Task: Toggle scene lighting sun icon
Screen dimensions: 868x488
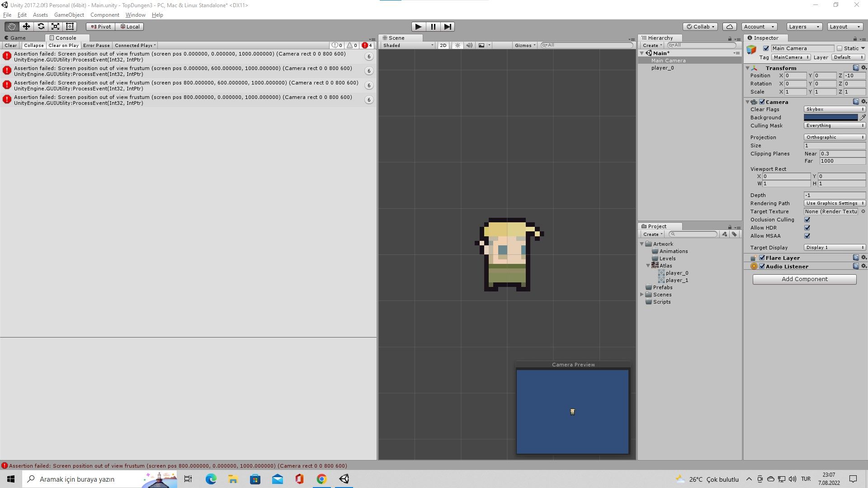Action: (x=458, y=45)
